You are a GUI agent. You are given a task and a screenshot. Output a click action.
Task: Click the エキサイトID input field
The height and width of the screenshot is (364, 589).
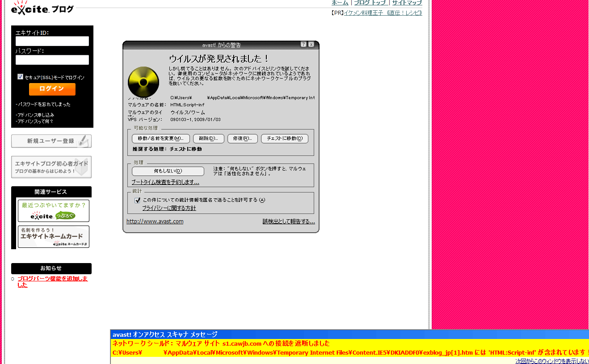point(52,41)
